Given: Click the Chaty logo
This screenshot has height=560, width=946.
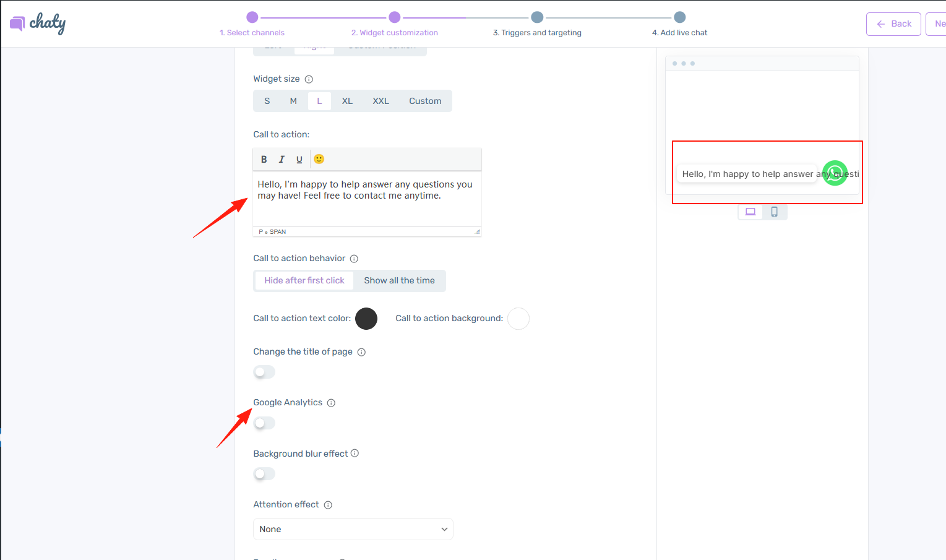Looking at the screenshot, I should [x=38, y=24].
